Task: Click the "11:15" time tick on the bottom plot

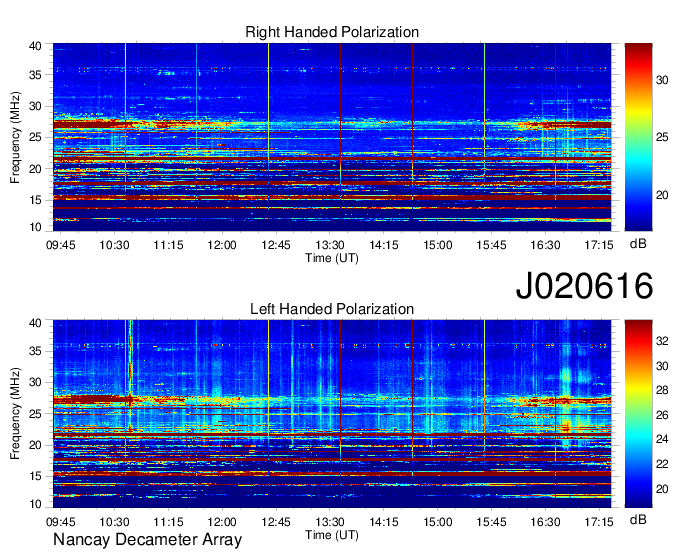Action: pyautogui.click(x=168, y=522)
